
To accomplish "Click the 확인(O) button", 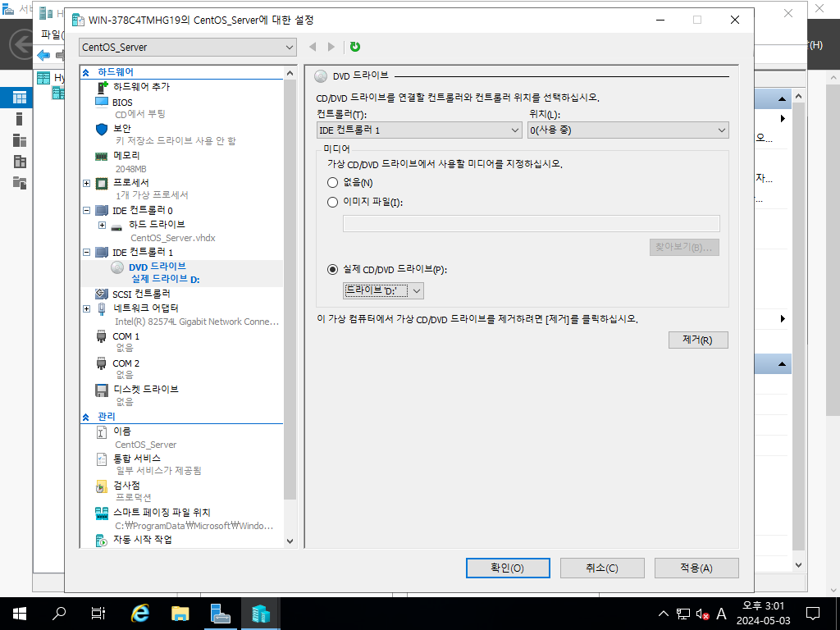I will (508, 568).
